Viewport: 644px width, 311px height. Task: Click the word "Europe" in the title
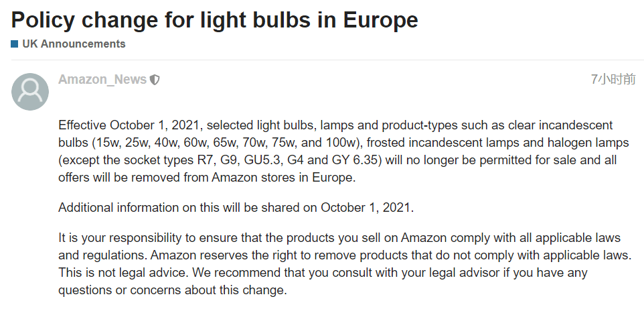380,20
